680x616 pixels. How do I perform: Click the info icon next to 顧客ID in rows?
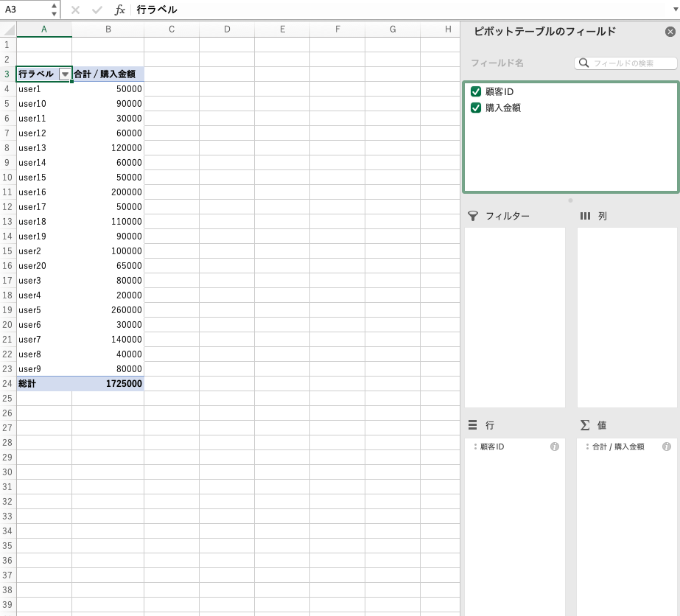coord(555,447)
